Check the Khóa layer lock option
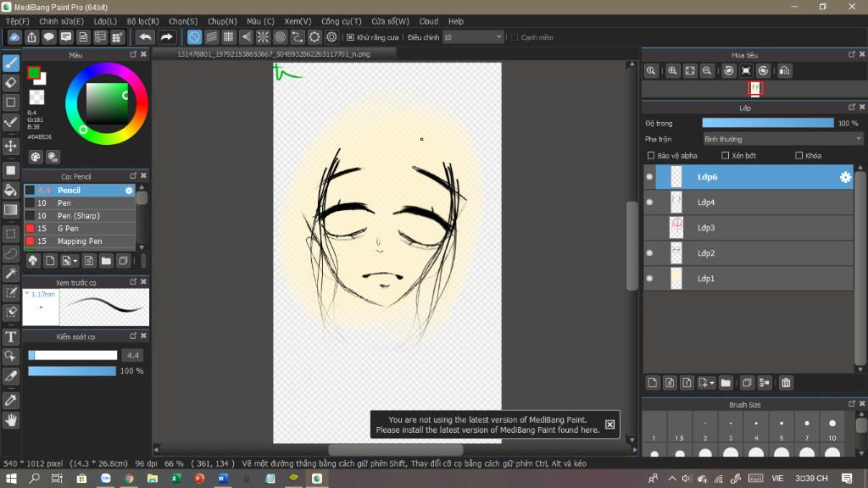This screenshot has width=868, height=488. coord(798,156)
